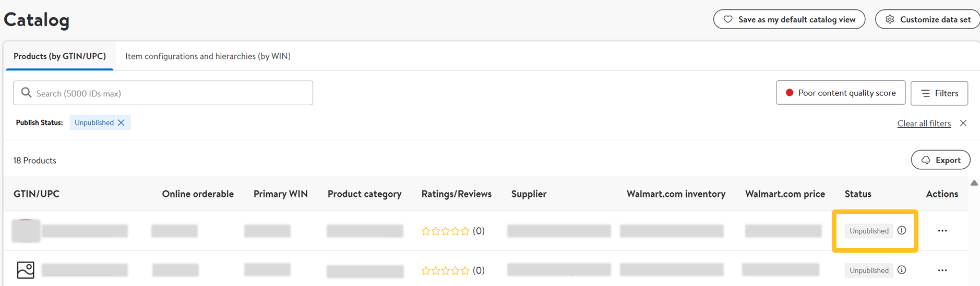980x286 pixels.
Task: Save as my default catalog view
Action: click(x=789, y=19)
